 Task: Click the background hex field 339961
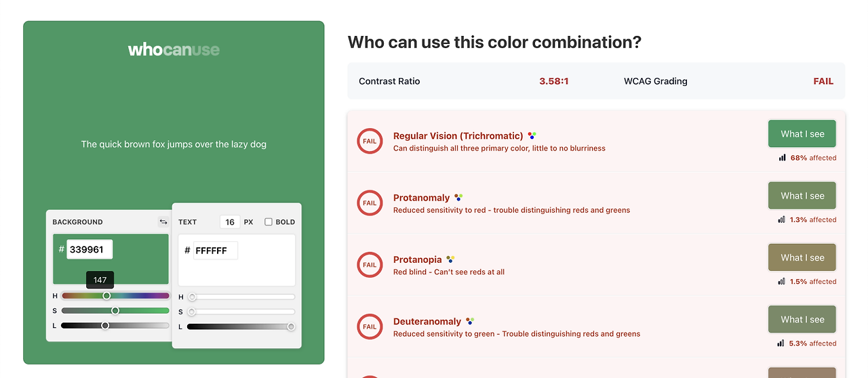pos(90,249)
